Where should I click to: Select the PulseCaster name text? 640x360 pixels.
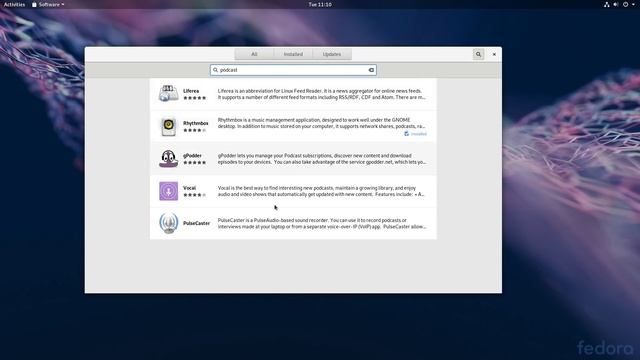pos(196,223)
